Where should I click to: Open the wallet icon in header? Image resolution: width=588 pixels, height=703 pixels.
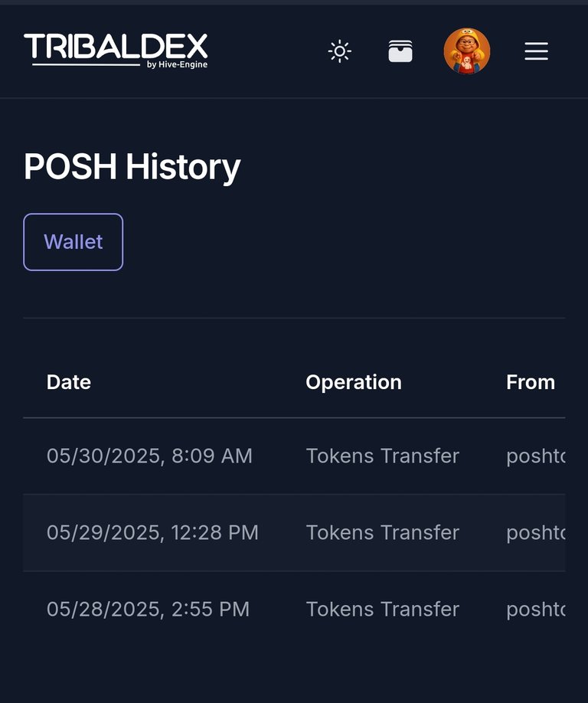click(400, 51)
